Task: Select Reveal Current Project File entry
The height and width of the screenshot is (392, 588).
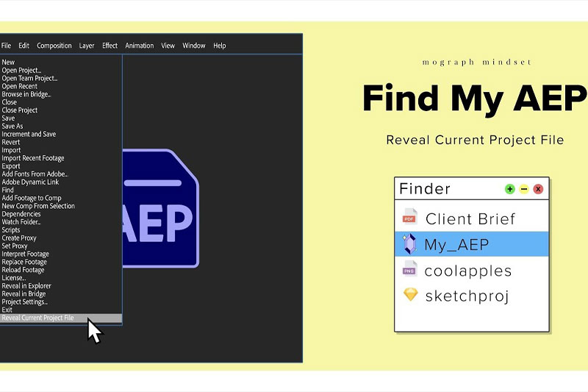Action: [x=61, y=318]
